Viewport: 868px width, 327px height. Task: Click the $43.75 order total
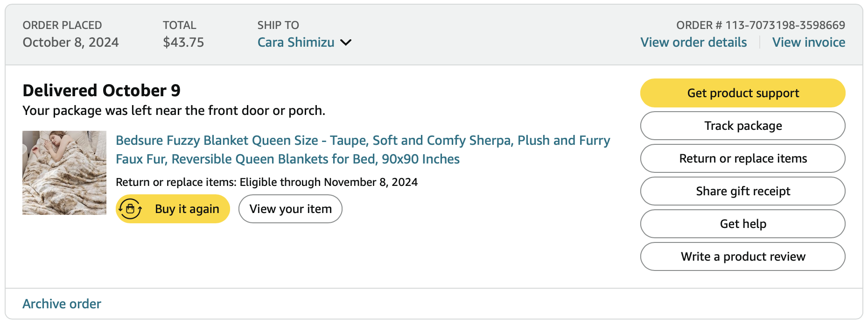click(x=183, y=43)
